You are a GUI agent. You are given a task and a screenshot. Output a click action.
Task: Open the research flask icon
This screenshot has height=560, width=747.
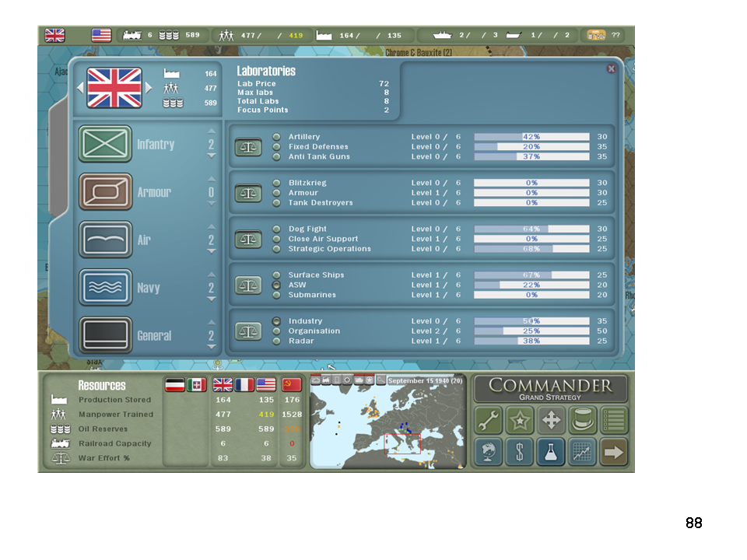pos(551,452)
